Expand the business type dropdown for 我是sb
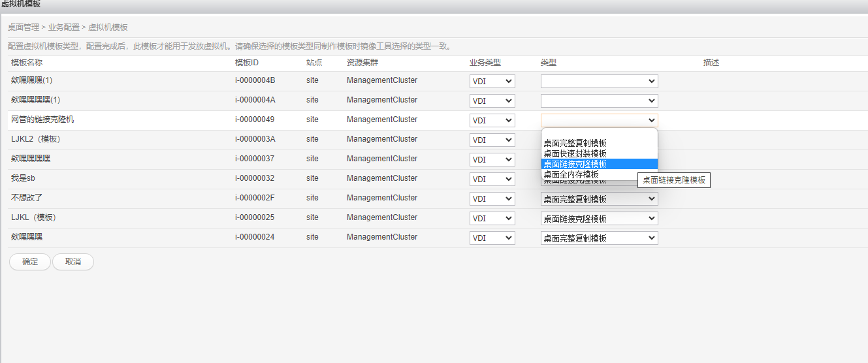 pos(492,179)
